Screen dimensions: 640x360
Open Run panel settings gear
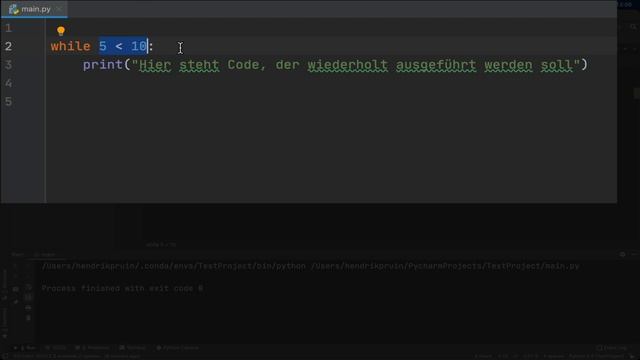click(x=622, y=254)
